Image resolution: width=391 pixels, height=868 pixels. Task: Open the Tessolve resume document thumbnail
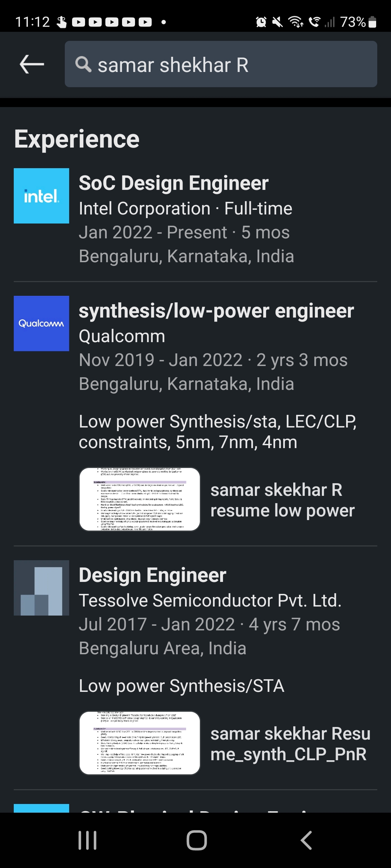pos(140,743)
